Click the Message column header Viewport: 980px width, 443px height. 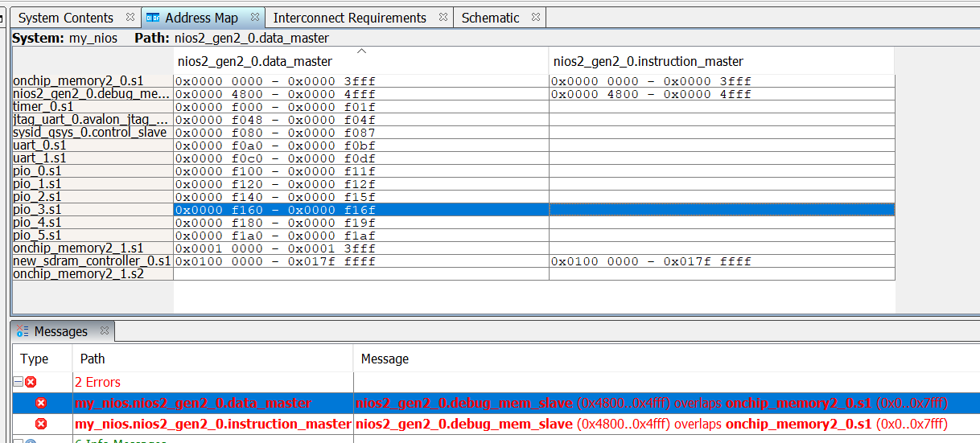pos(666,359)
